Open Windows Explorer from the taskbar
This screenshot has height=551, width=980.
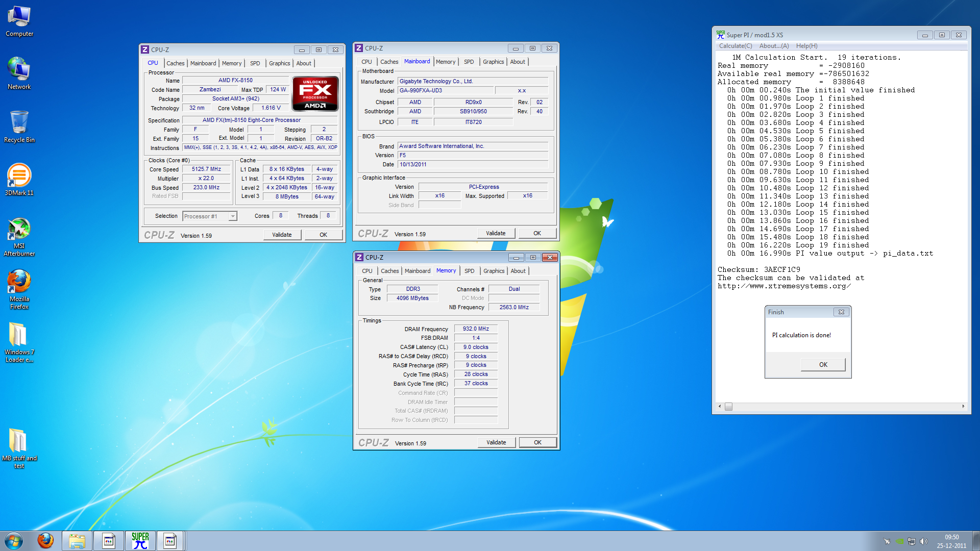point(77,541)
